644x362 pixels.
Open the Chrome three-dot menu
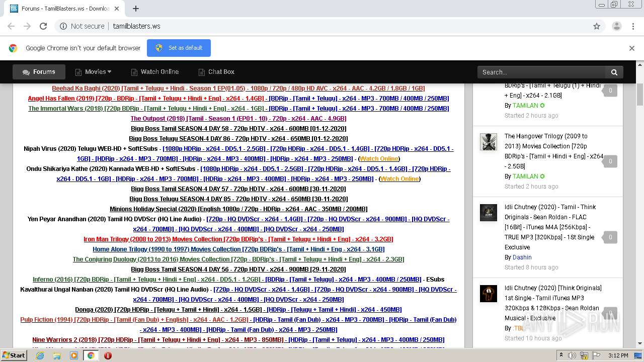632,26
